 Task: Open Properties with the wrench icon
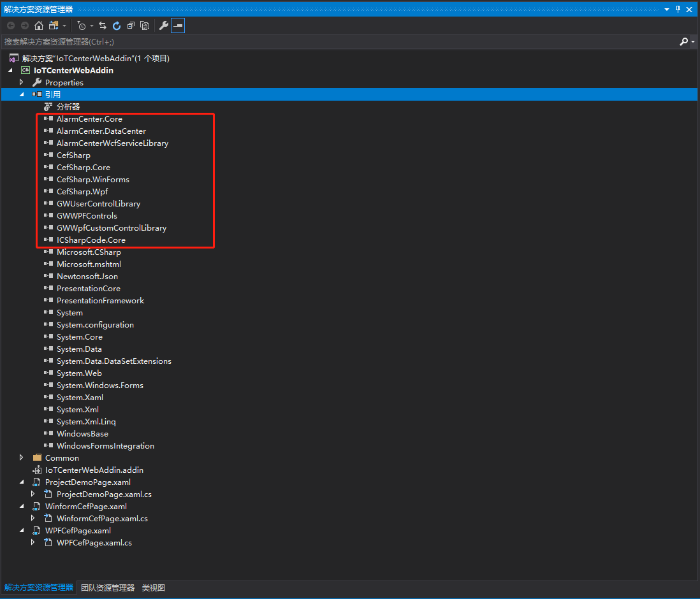click(164, 25)
